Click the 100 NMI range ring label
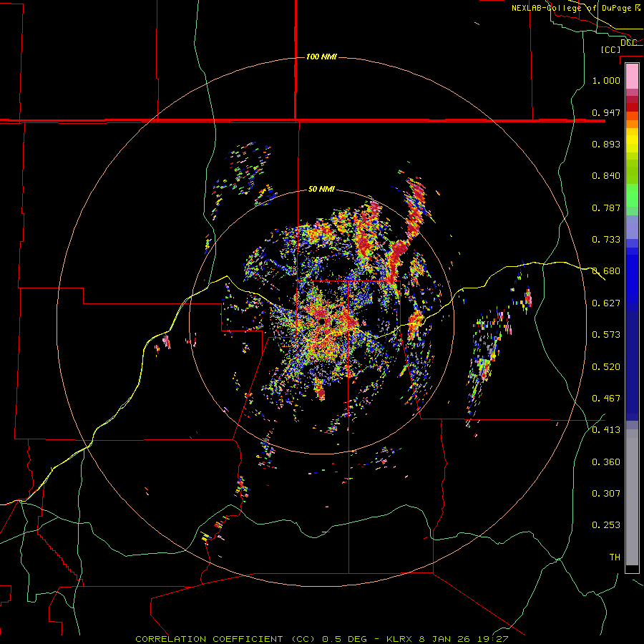The height and width of the screenshot is (644, 644). (321, 57)
